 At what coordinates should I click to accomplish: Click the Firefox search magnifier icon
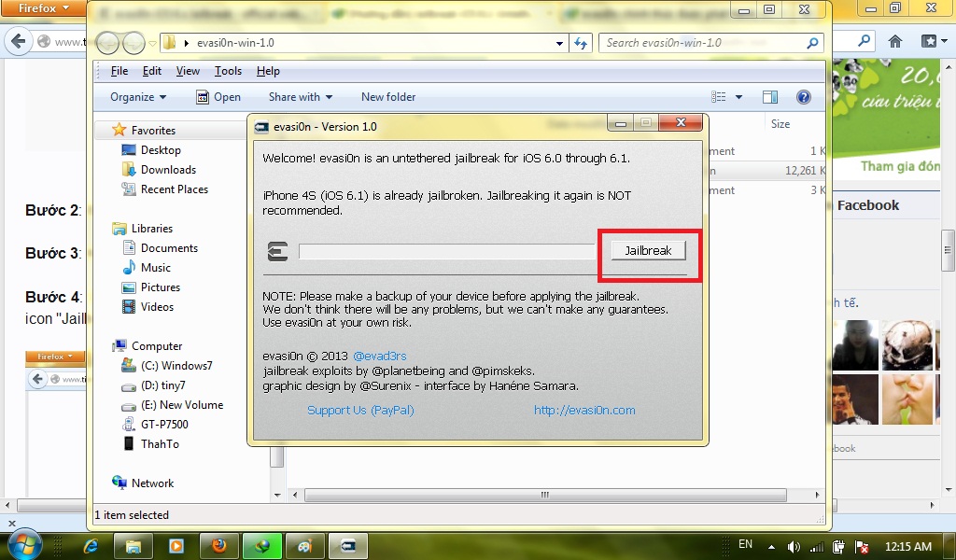[864, 41]
